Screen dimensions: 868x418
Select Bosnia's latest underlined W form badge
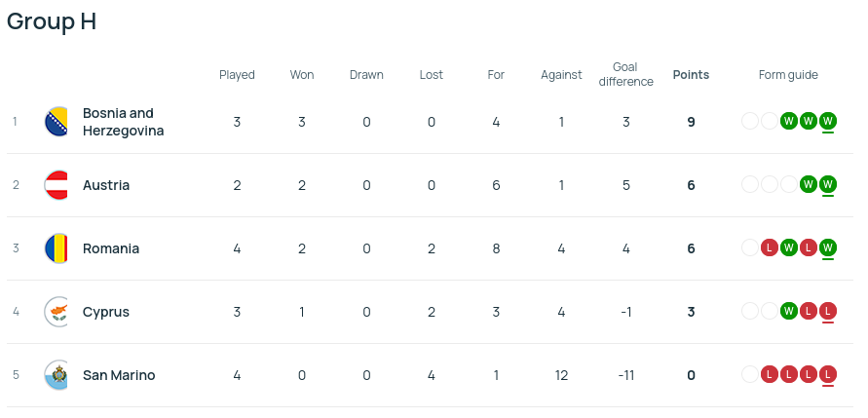(828, 121)
